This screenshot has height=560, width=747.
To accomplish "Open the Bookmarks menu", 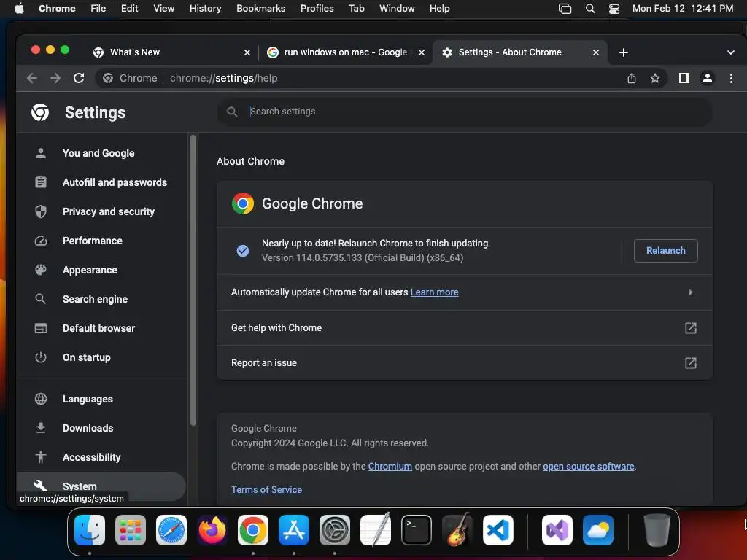I will (260, 9).
